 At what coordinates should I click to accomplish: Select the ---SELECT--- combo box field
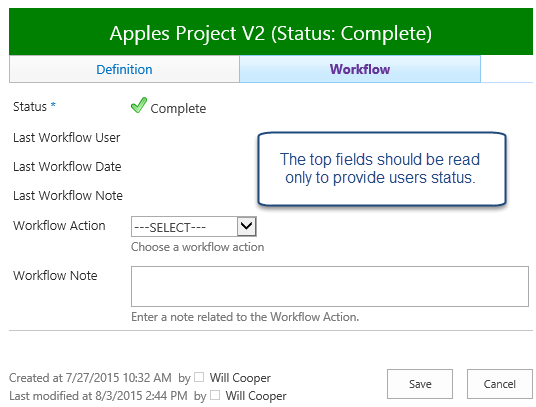coord(194,226)
